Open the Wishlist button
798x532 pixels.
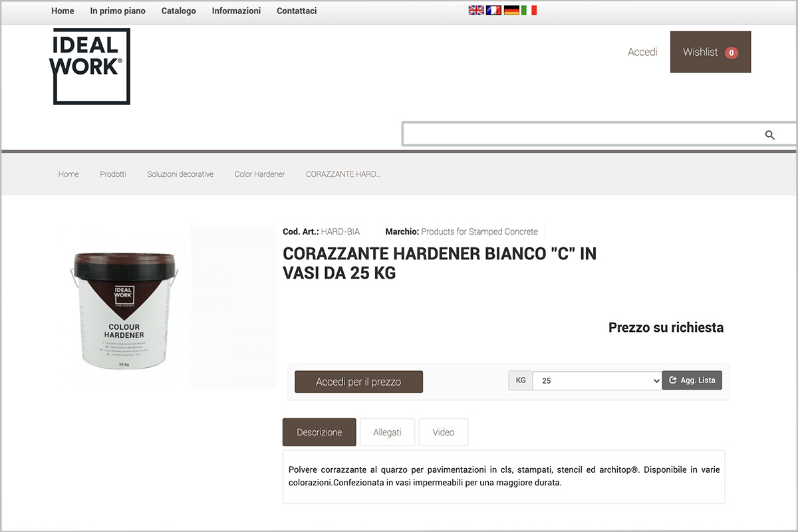710,52
